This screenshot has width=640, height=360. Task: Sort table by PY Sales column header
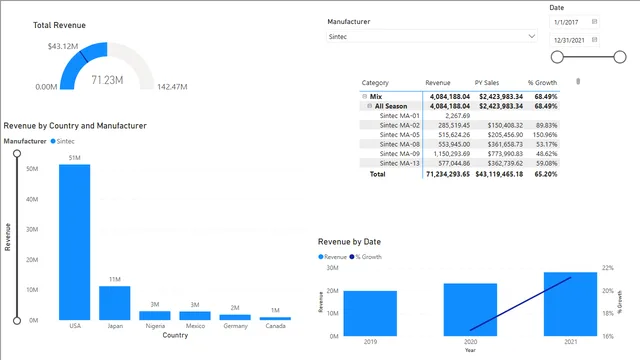487,83
